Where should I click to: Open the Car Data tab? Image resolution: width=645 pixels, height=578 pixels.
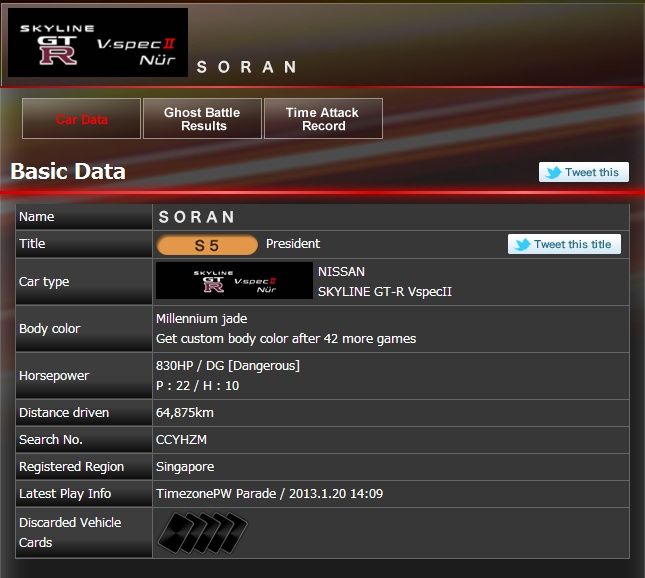click(81, 118)
